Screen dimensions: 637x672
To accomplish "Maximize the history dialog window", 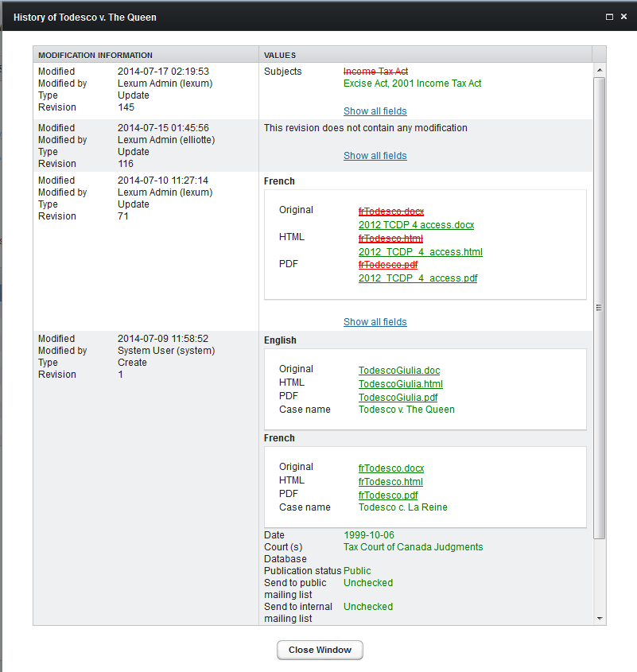I will pyautogui.click(x=609, y=17).
